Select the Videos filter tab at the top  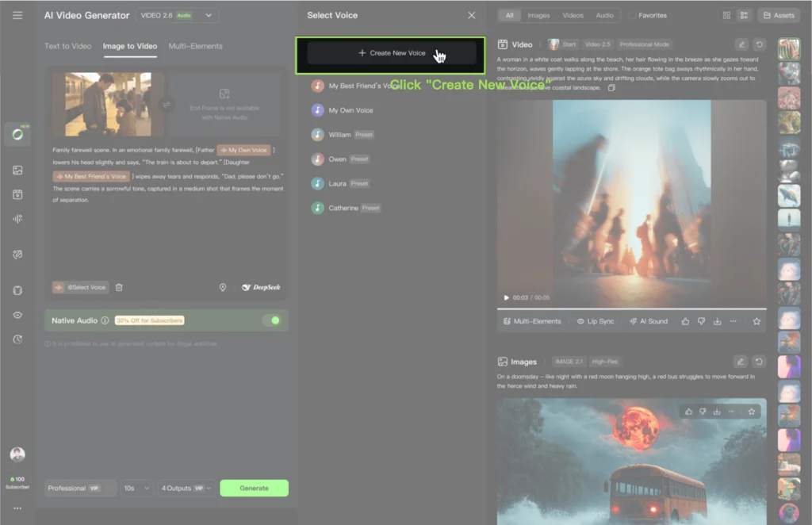pyautogui.click(x=573, y=14)
